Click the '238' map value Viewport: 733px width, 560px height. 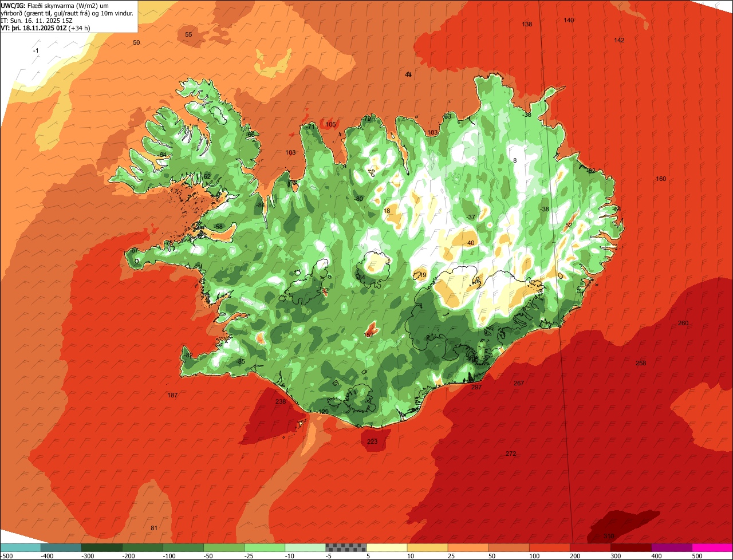point(280,401)
